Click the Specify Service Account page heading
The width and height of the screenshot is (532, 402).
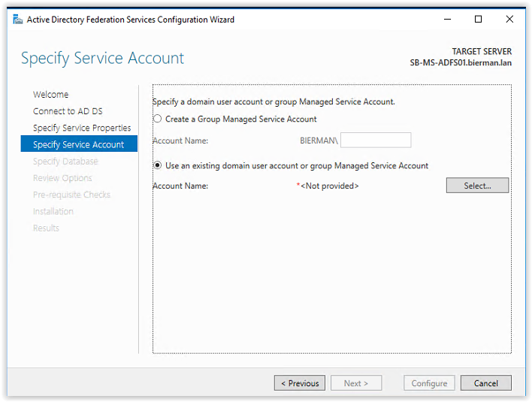click(x=102, y=58)
